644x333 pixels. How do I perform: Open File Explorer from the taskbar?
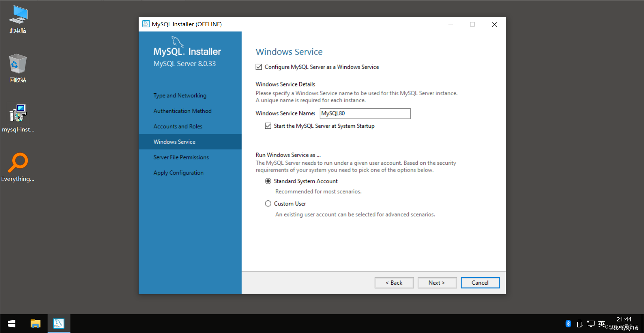[x=36, y=324]
